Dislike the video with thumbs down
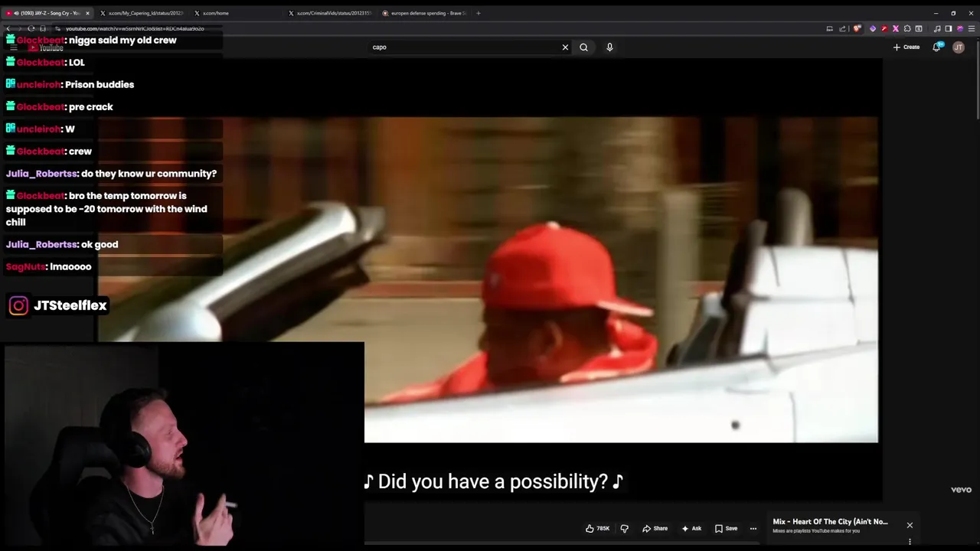980x551 pixels. pyautogui.click(x=624, y=528)
